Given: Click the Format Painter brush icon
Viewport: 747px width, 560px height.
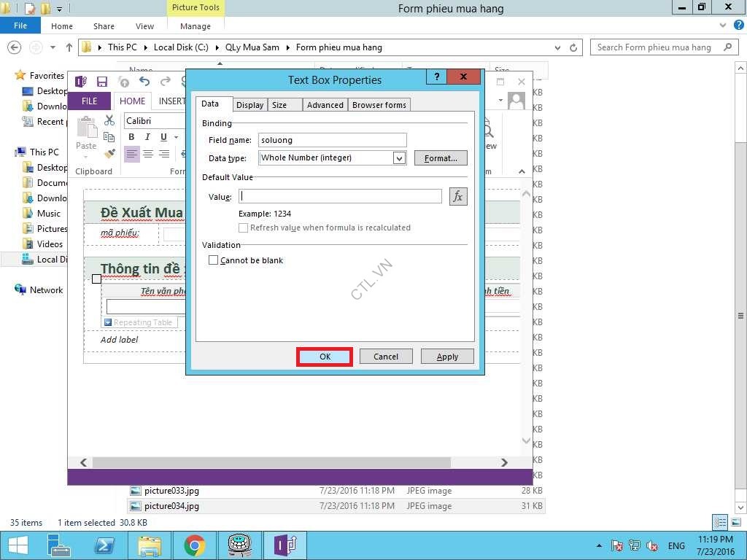Looking at the screenshot, I should (x=109, y=154).
